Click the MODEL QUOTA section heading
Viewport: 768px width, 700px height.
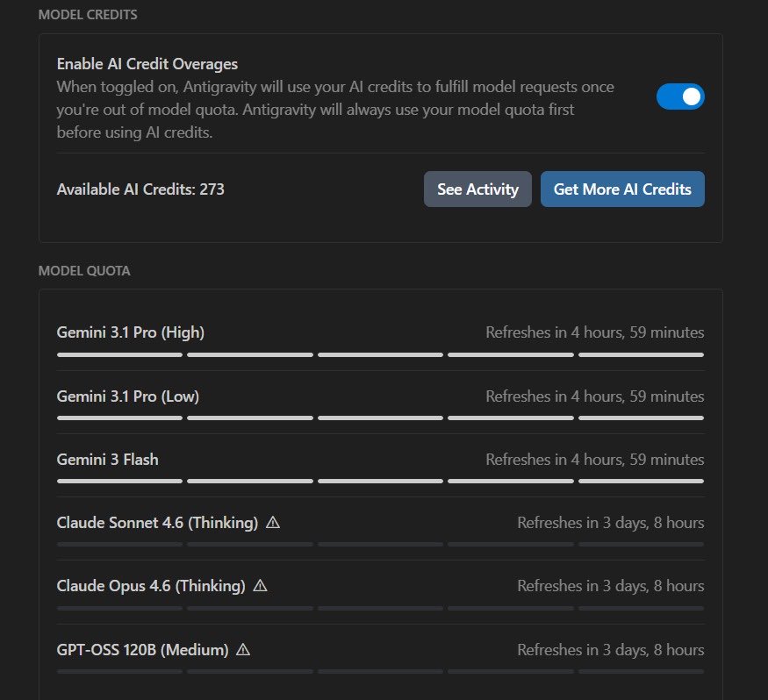coord(84,271)
